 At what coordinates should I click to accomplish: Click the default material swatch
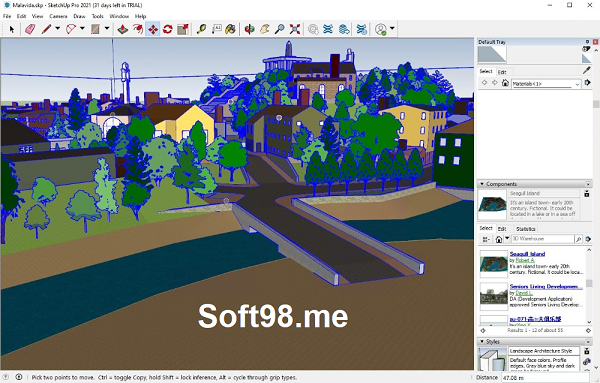tap(586, 59)
